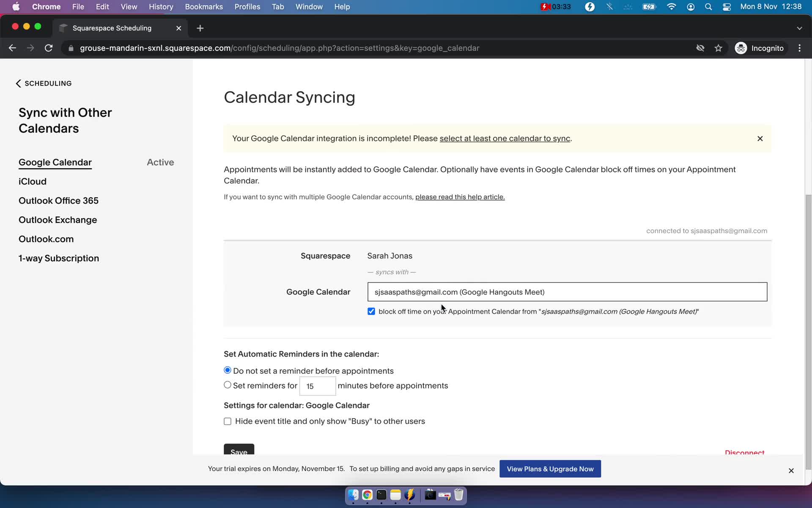Image resolution: width=812 pixels, height=508 pixels.
Task: Click the battery status icon
Action: (x=649, y=7)
